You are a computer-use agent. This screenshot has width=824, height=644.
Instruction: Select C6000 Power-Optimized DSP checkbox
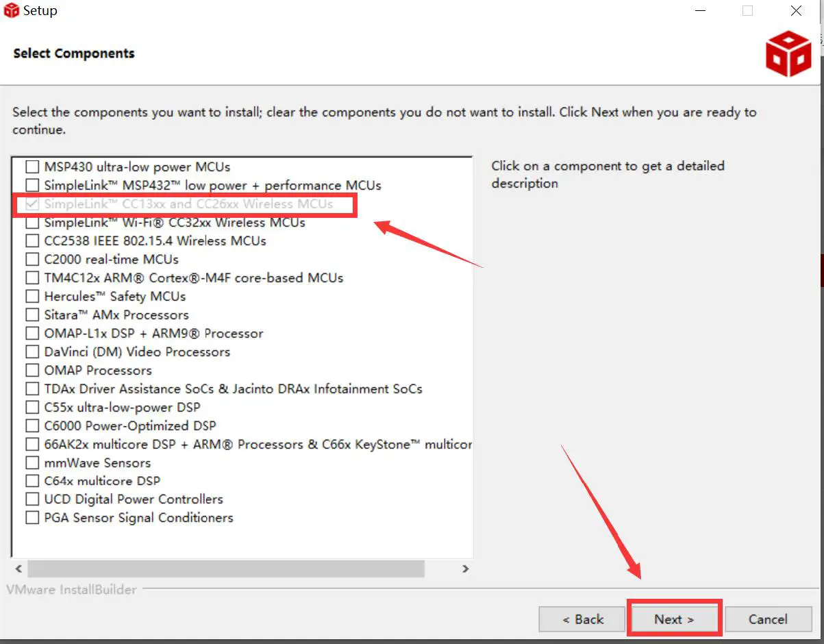(x=32, y=425)
